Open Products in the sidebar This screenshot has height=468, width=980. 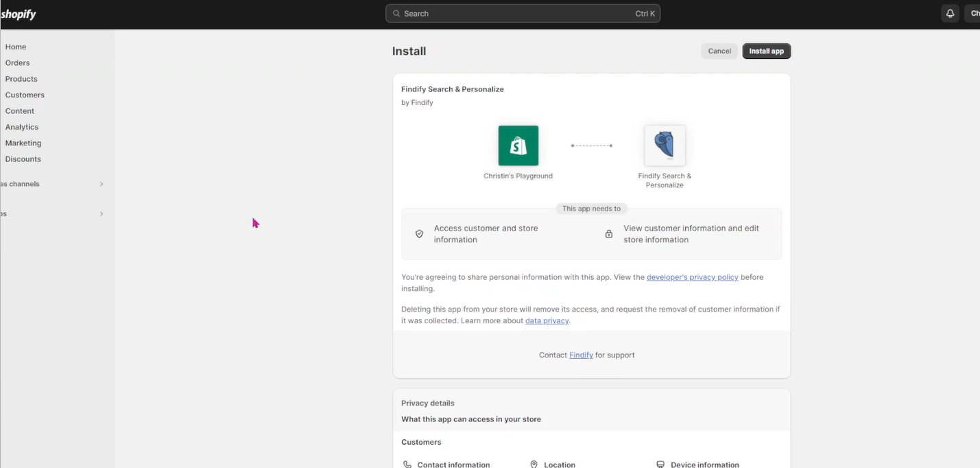click(x=21, y=79)
